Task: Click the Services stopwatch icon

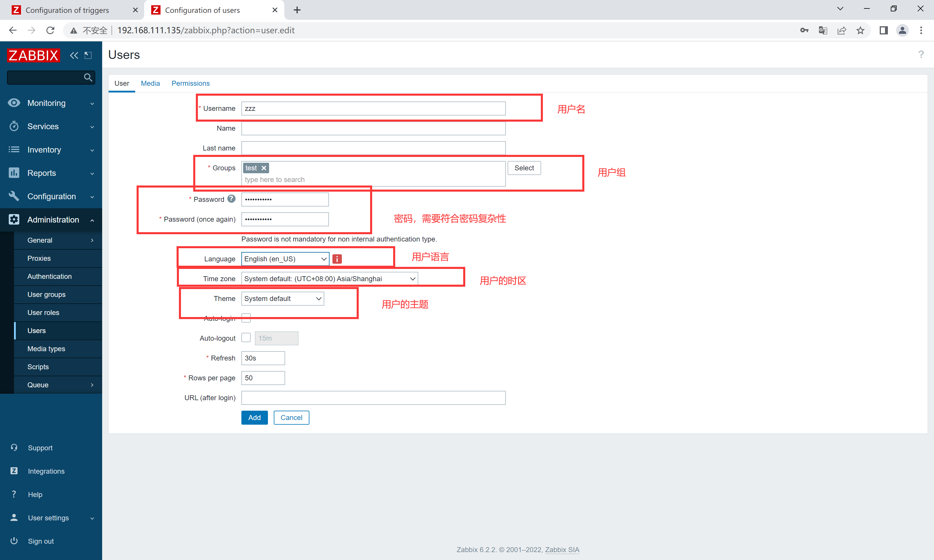Action: pos(14,126)
